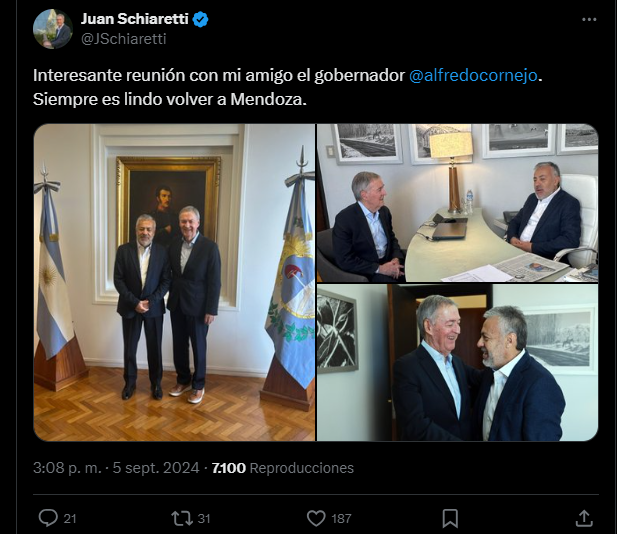Open the photo of two men hugging
The height and width of the screenshot is (534, 617).
point(458,362)
